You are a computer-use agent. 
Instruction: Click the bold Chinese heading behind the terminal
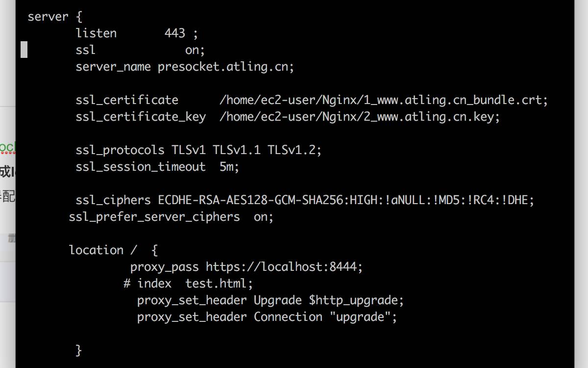[6, 172]
